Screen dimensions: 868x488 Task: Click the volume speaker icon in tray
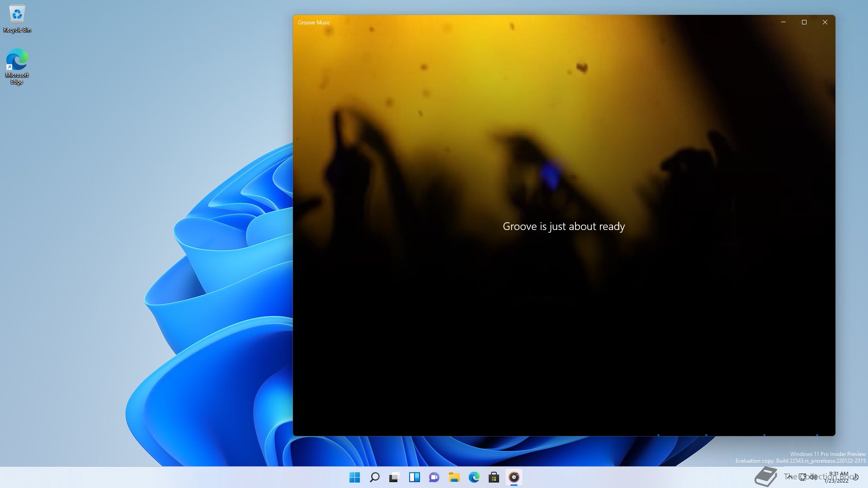[x=813, y=477]
